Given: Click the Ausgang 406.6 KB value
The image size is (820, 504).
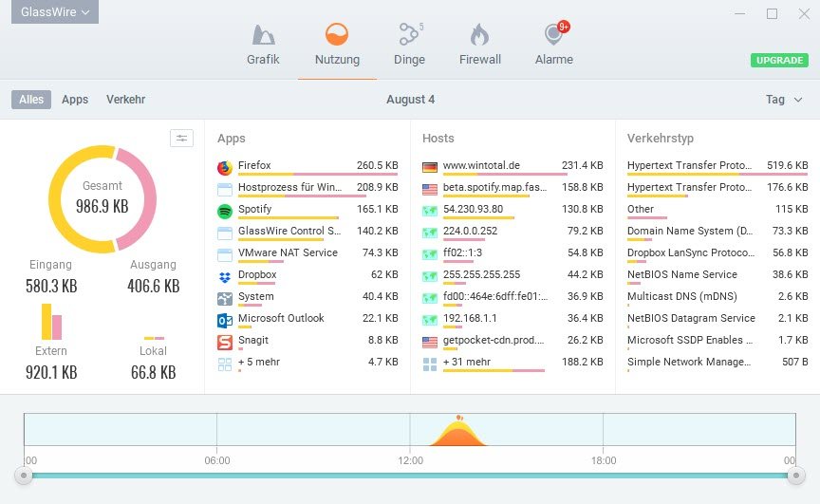Looking at the screenshot, I should coord(153,286).
